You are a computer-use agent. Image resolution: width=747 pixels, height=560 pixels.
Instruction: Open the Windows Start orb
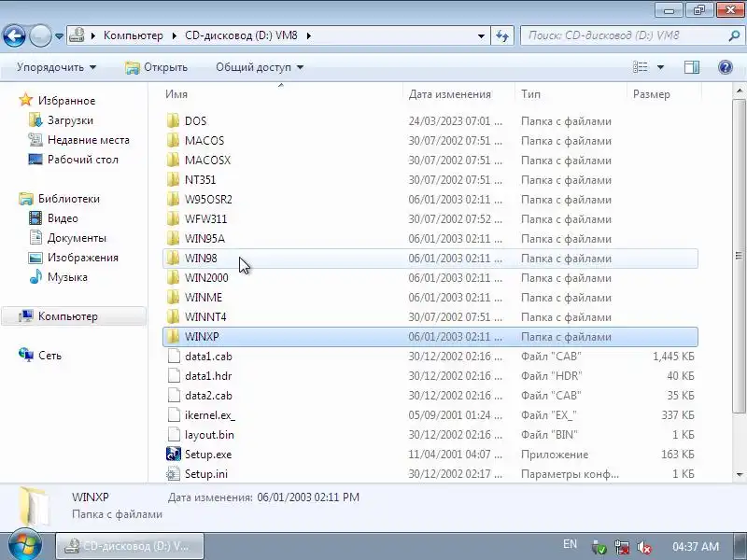[x=24, y=545]
